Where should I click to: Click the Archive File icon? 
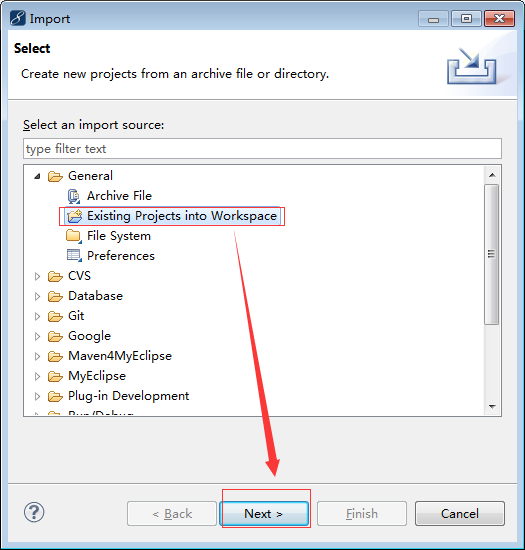coord(74,196)
